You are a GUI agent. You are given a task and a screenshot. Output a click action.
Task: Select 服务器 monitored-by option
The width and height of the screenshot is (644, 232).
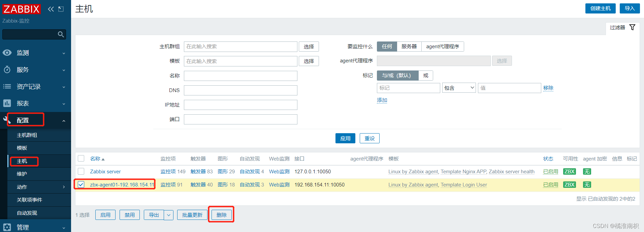pyautogui.click(x=409, y=47)
